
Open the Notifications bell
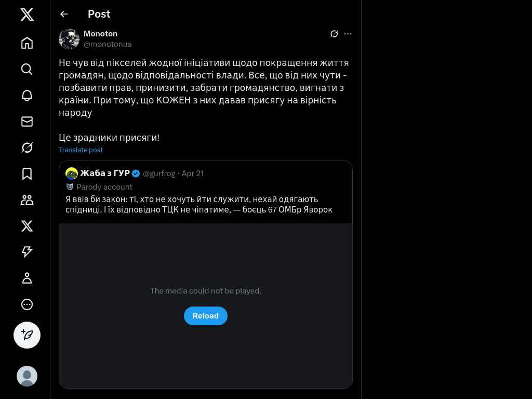pyautogui.click(x=27, y=95)
